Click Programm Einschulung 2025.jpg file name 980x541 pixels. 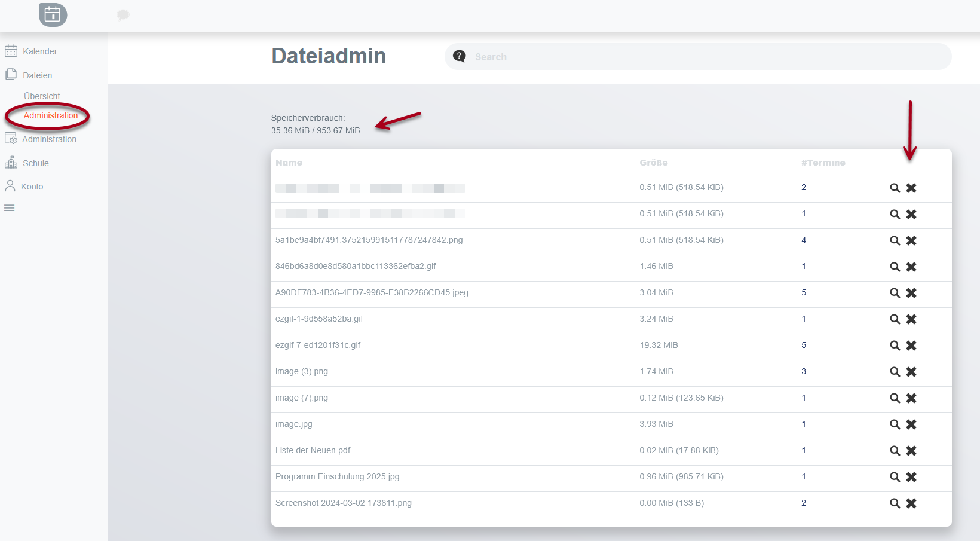click(x=338, y=476)
